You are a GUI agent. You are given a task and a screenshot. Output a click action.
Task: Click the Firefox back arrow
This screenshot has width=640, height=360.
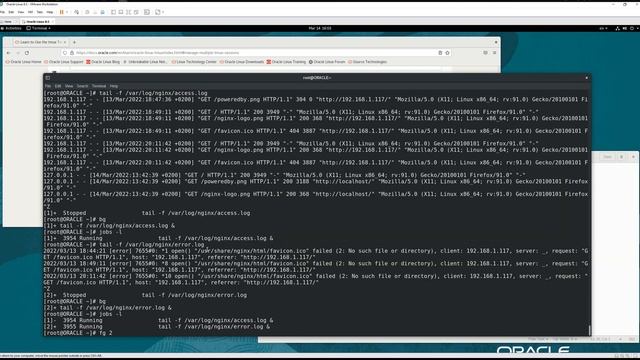click(x=8, y=53)
